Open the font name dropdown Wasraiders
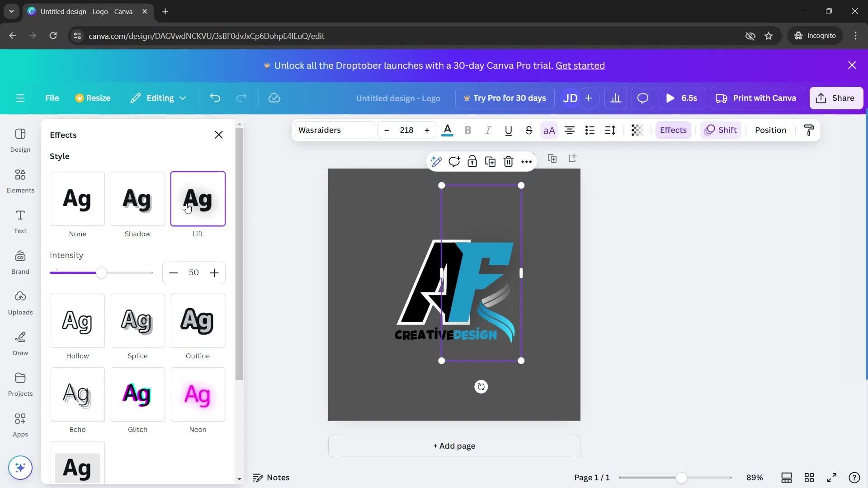868x488 pixels. coord(334,130)
